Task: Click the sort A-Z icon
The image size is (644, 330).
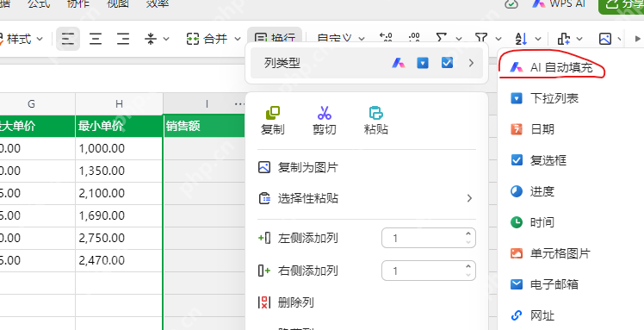Action: (522, 39)
